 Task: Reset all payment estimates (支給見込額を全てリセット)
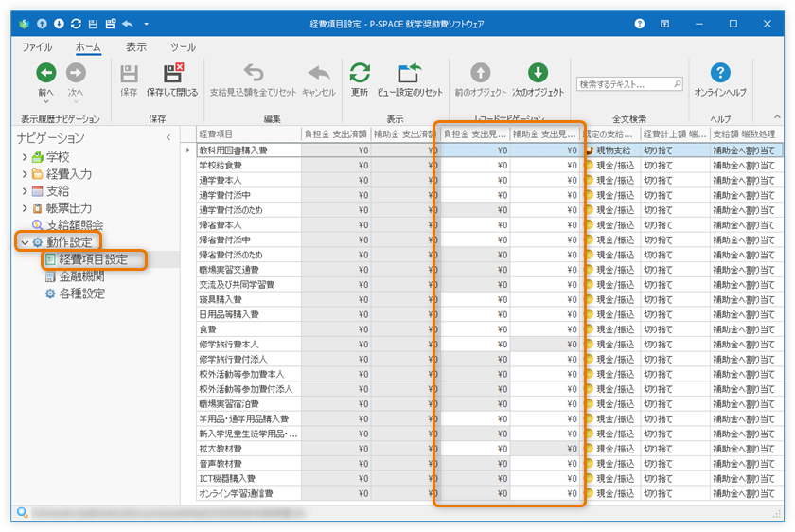[x=253, y=73]
